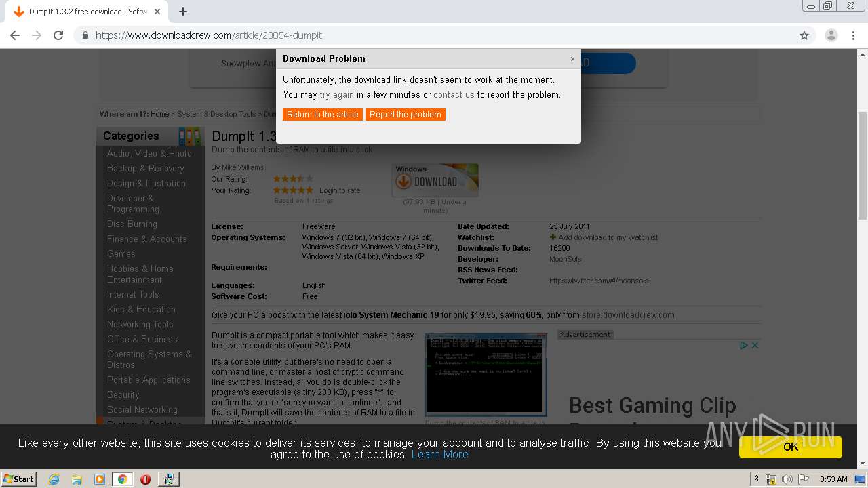Click the AdChoices triangle icon

[x=744, y=345]
